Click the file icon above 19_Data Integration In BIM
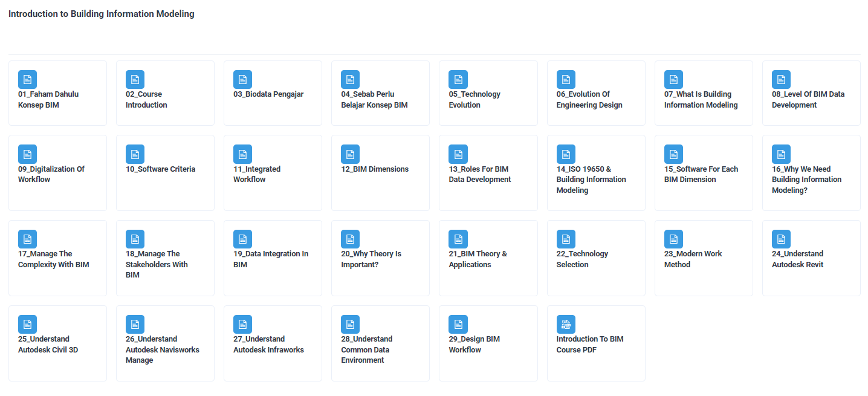Viewport: 868px width, 396px height. click(242, 239)
